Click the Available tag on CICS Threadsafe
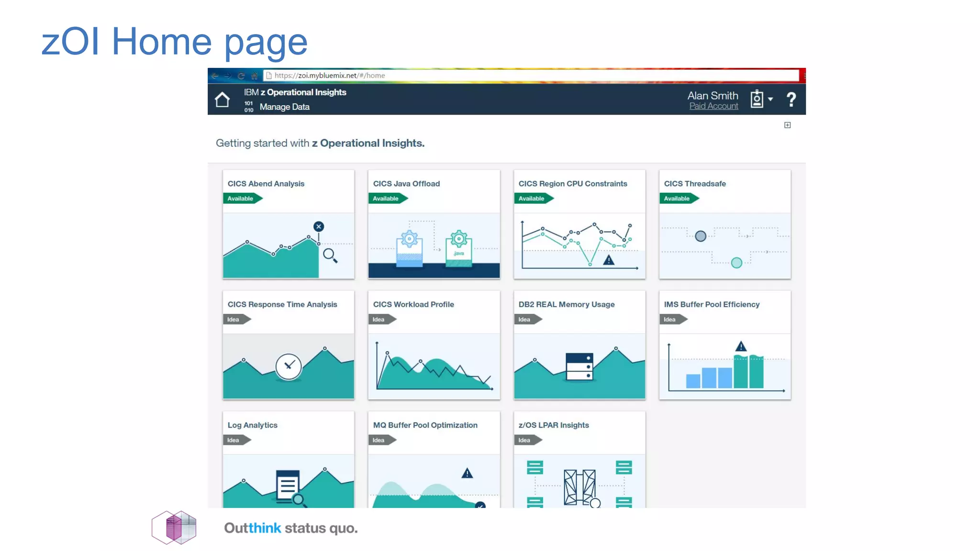Viewport: 980px width, 551px height. [x=677, y=198]
